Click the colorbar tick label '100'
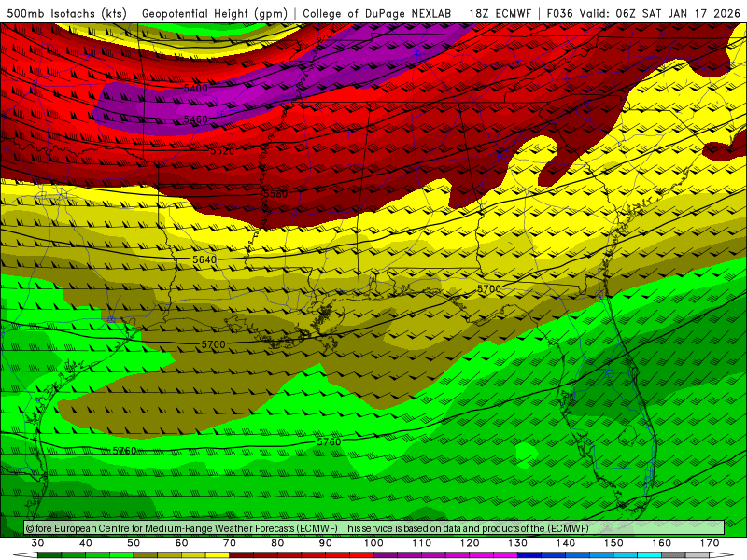Screen dimensions: 747x560 point(373,543)
